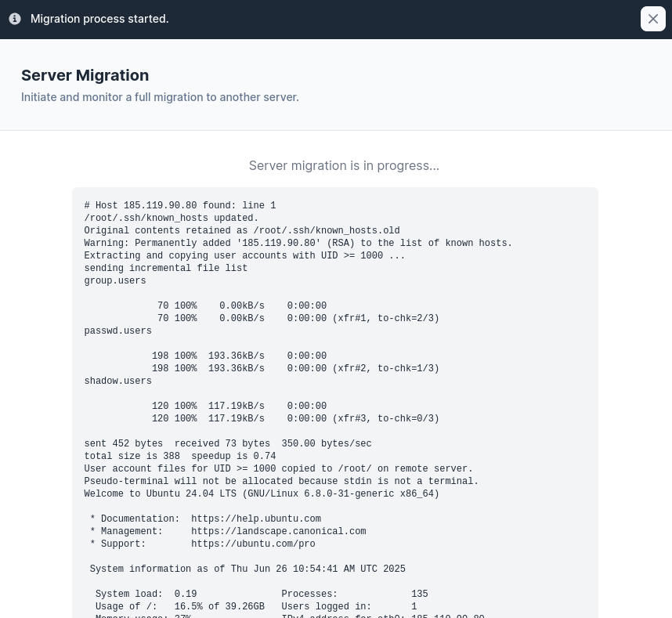Click the https://ubuntu.com/pro support URL
Image resolution: width=672 pixels, height=618 pixels.
253,544
